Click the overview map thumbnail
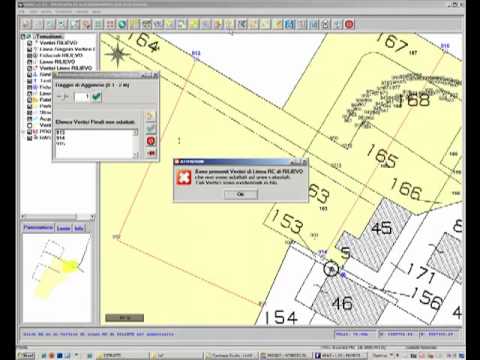The height and width of the screenshot is (360, 480). click(57, 278)
